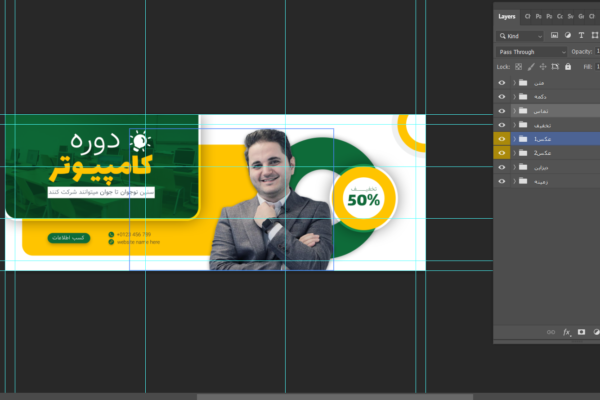Expand the تخفیف layer group

coord(514,125)
